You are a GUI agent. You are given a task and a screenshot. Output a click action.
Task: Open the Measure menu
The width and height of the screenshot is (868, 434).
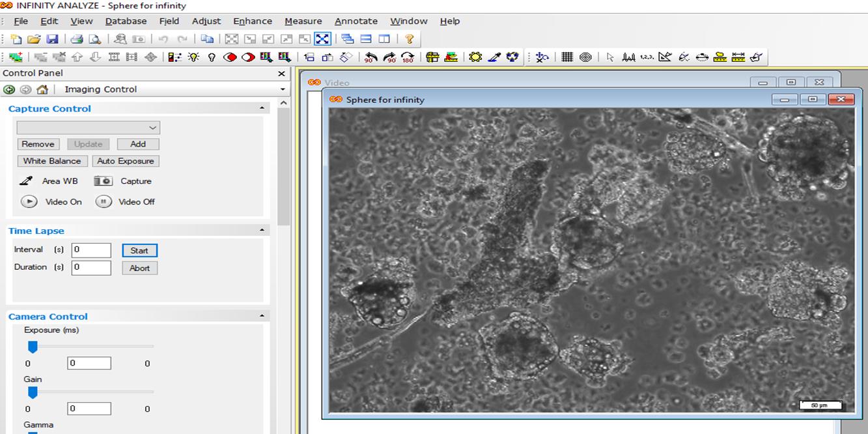[x=303, y=21]
